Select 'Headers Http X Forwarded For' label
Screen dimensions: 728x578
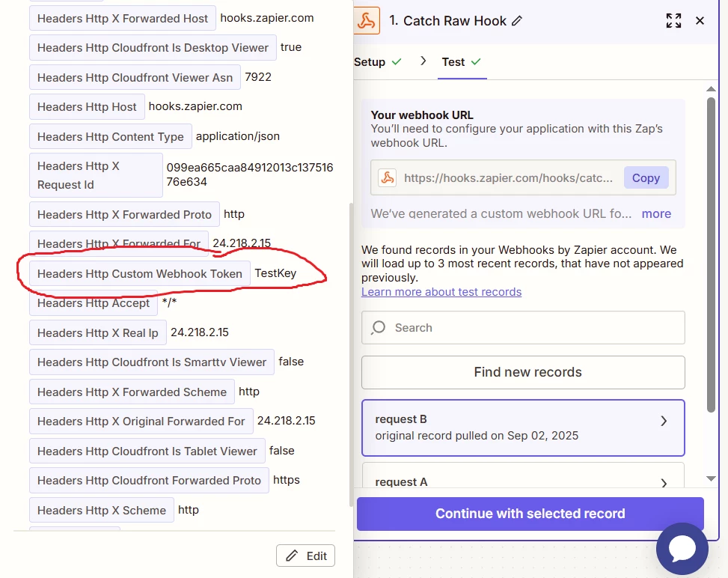tap(119, 243)
